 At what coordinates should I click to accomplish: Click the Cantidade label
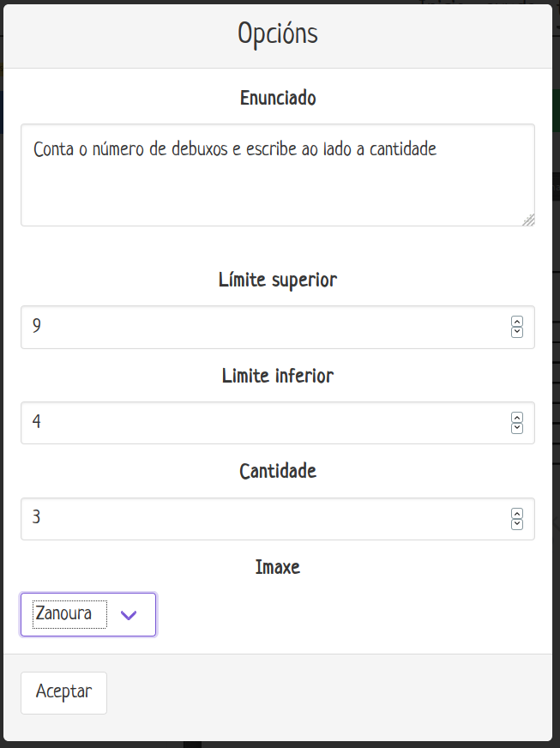pyautogui.click(x=278, y=471)
